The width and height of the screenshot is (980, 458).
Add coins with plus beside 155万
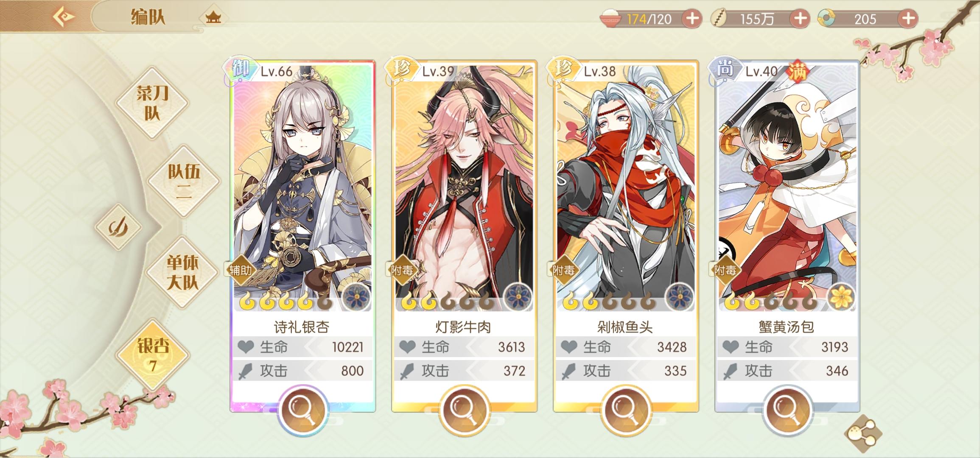coord(800,19)
